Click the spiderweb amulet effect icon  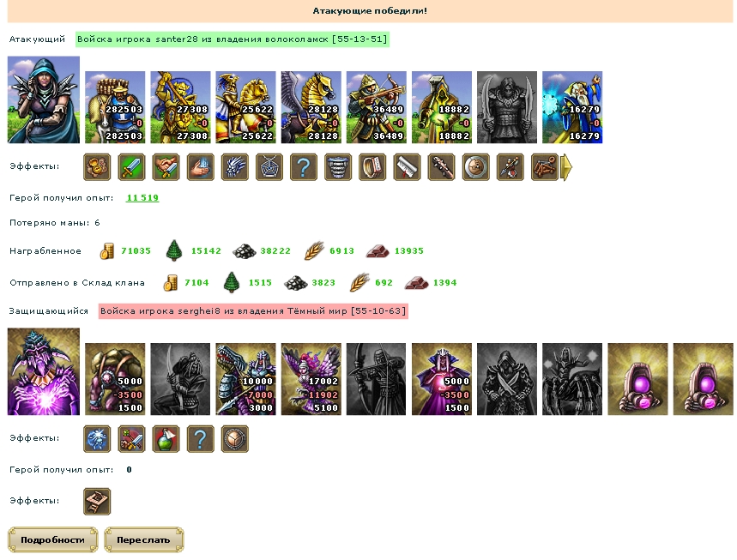point(269,167)
